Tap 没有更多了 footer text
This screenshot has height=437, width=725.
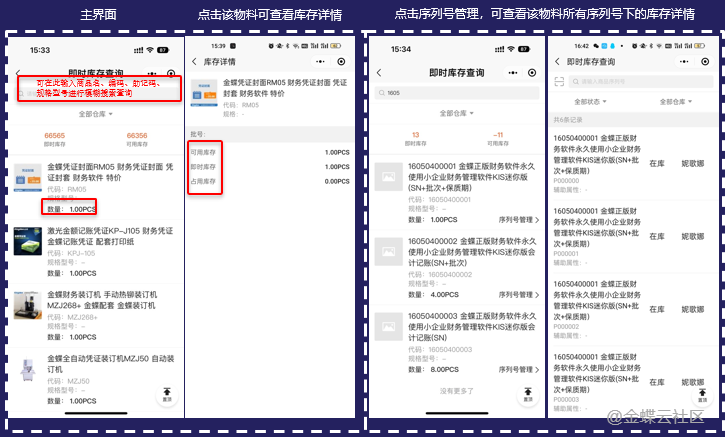point(456,391)
